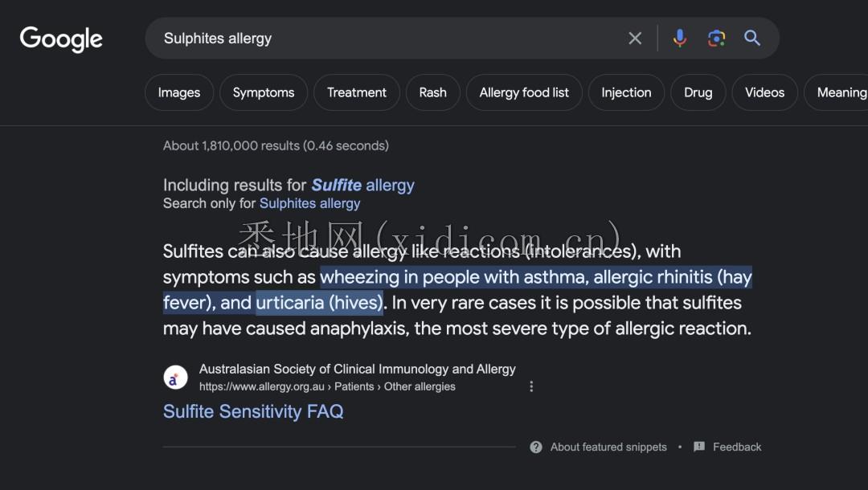Open Google Lens image search
Viewport: 868px width, 490px height.
pos(716,38)
